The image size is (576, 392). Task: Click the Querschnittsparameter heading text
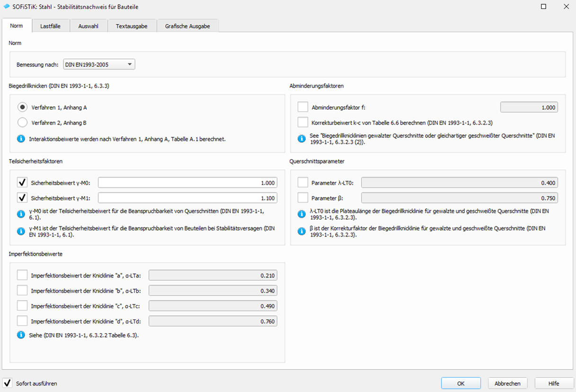pos(317,161)
